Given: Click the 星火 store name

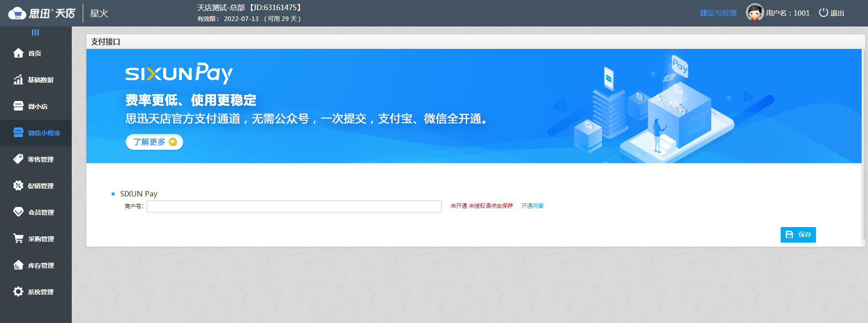Looking at the screenshot, I should (99, 13).
